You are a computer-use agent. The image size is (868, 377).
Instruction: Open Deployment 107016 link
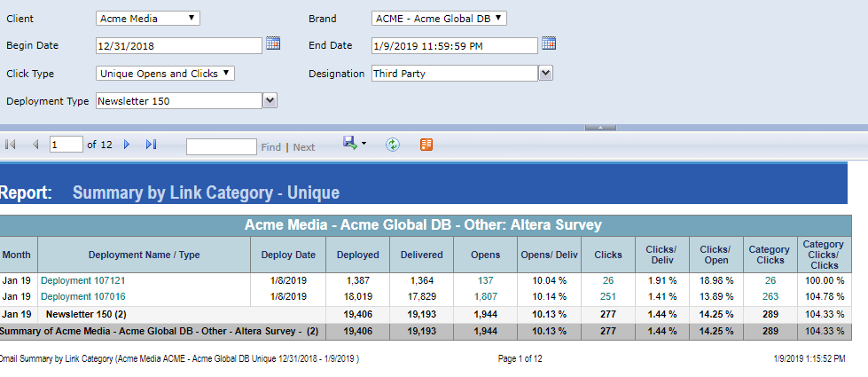click(83, 296)
